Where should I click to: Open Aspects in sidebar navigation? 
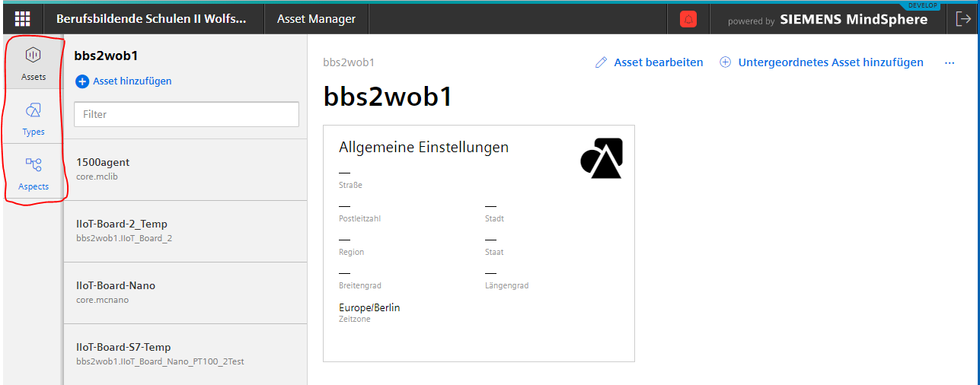[34, 173]
